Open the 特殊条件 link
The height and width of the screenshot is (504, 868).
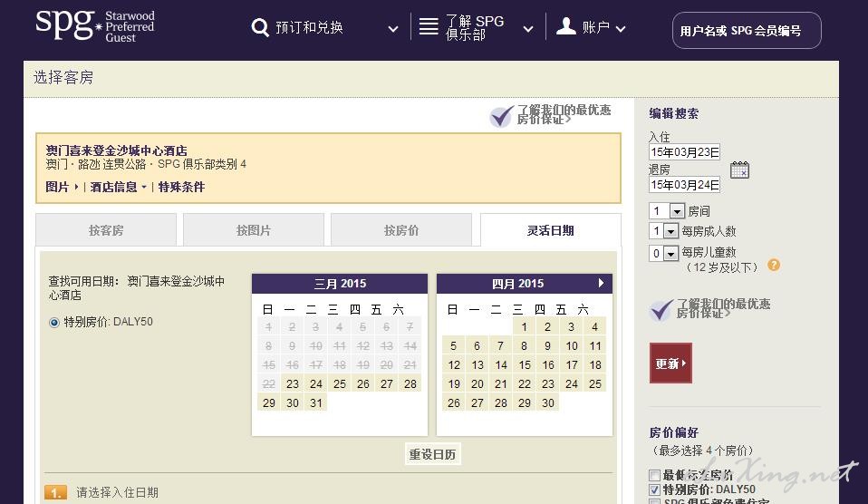coord(181,188)
